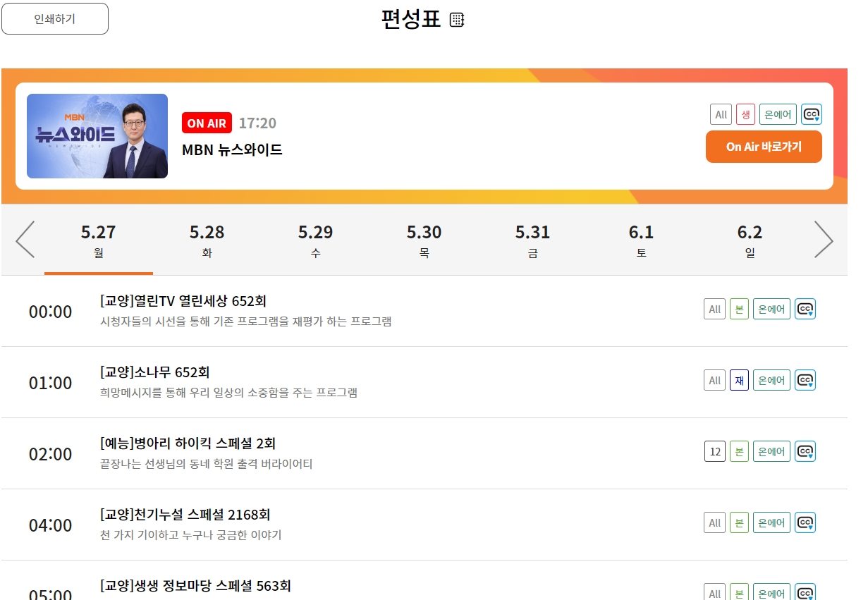The width and height of the screenshot is (868, 600).
Task: Click 재 rerun badge on 소나무 row
Action: click(739, 380)
